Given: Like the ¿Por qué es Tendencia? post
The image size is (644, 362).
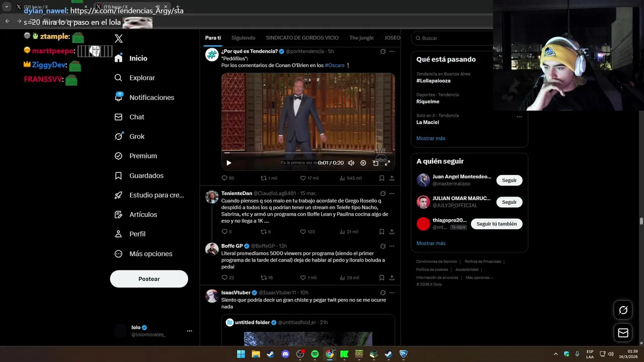Looking at the screenshot, I should coord(309,178).
